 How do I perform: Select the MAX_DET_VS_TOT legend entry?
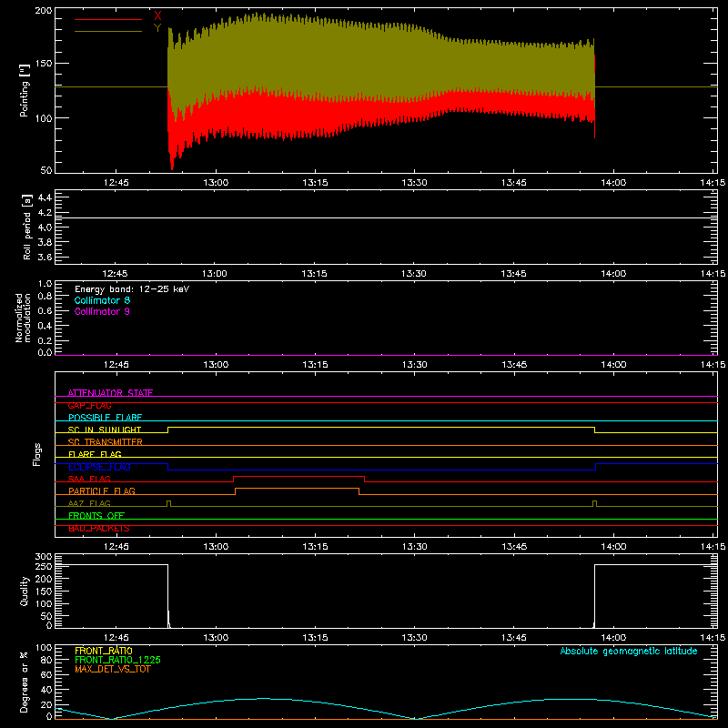pos(113,669)
